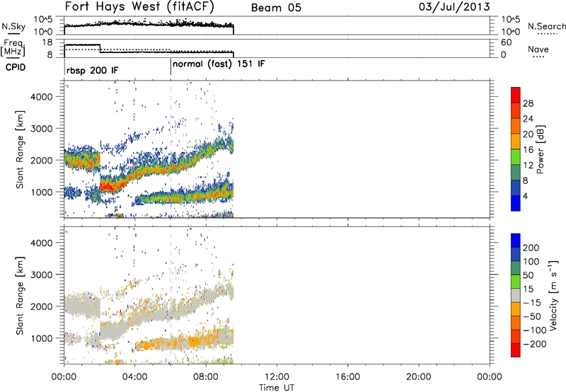Image resolution: width=566 pixels, height=392 pixels.
Task: Click the dashed 06:00 marker in velocity panel
Action: tap(171, 296)
